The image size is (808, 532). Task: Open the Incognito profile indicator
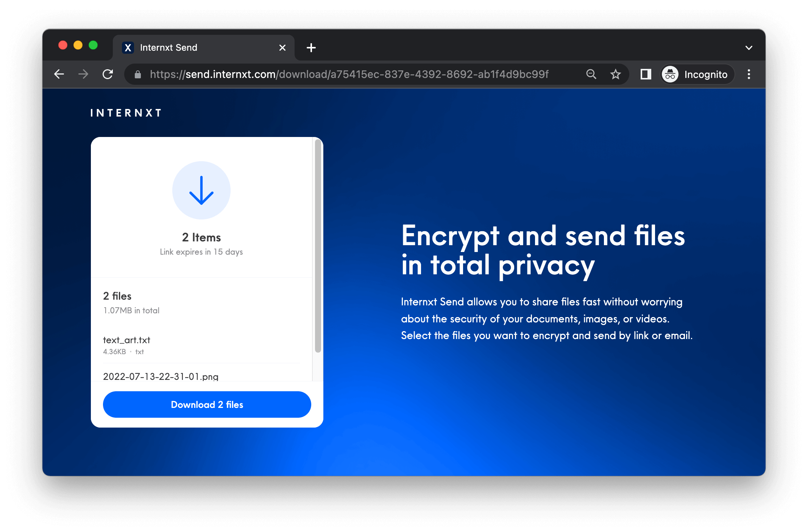pos(697,74)
